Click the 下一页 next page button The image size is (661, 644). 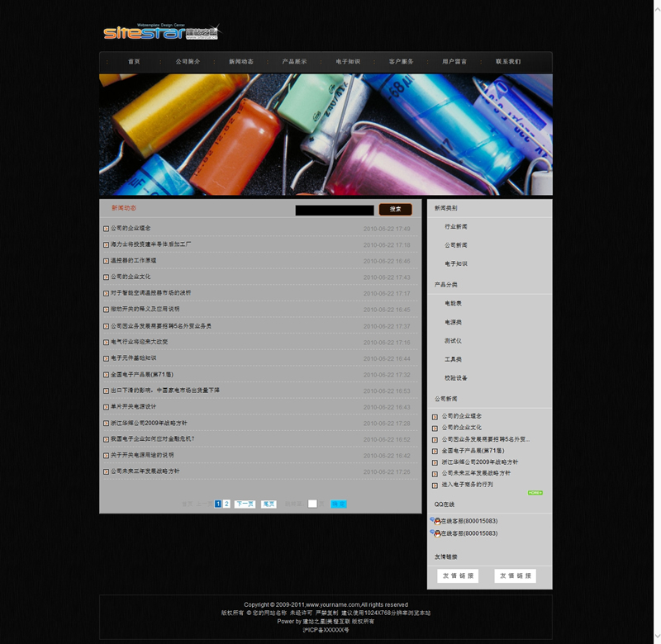click(245, 504)
